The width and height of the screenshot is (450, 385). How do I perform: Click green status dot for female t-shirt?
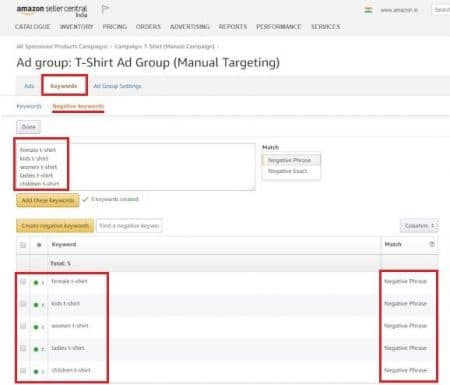pos(36,283)
